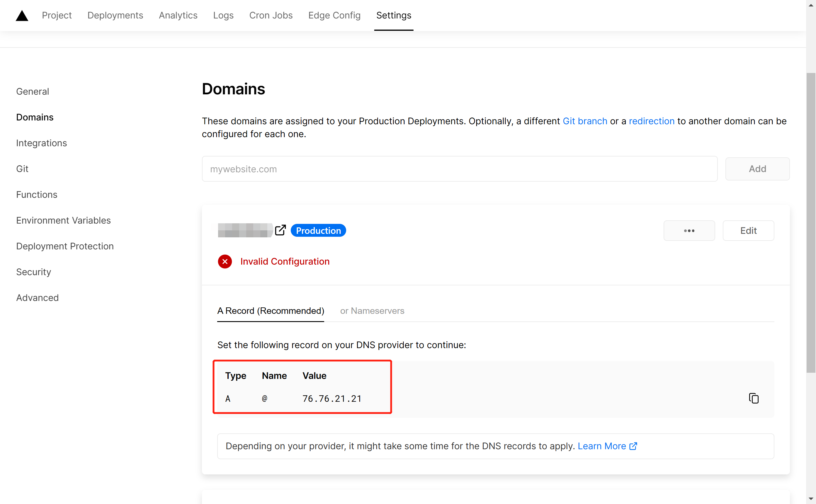Viewport: 816px width, 504px height.
Task: Copy the DNS record with clipboard icon
Action: point(753,398)
